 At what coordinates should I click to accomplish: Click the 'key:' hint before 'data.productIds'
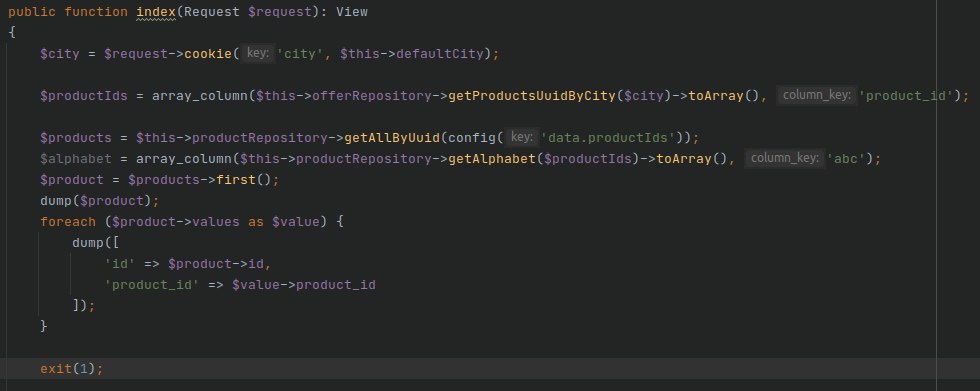point(522,137)
